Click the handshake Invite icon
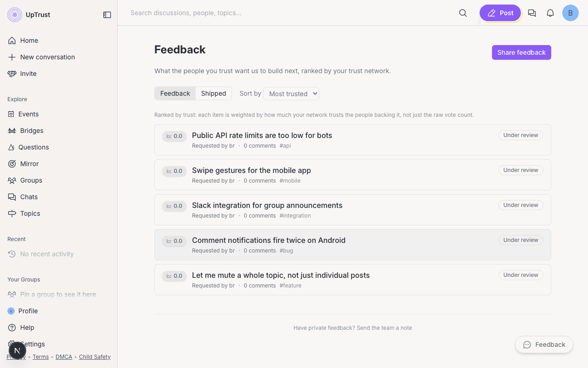Viewport: 588px width, 368px height. pos(12,74)
